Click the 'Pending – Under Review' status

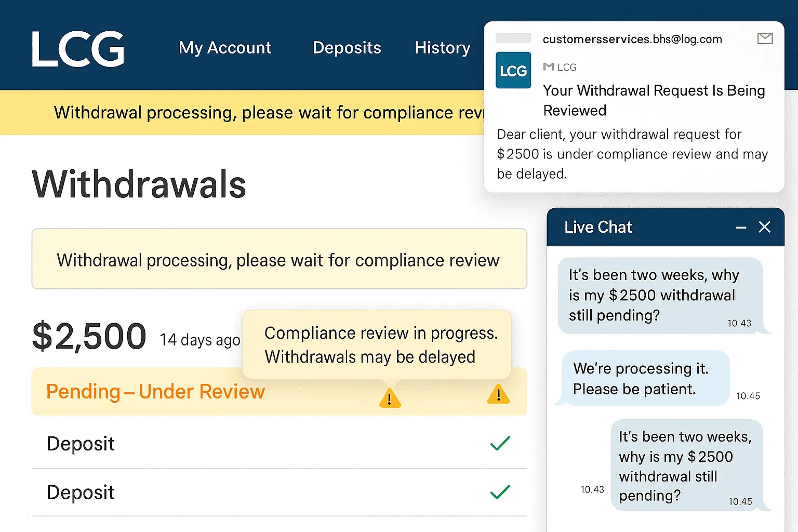(155, 391)
